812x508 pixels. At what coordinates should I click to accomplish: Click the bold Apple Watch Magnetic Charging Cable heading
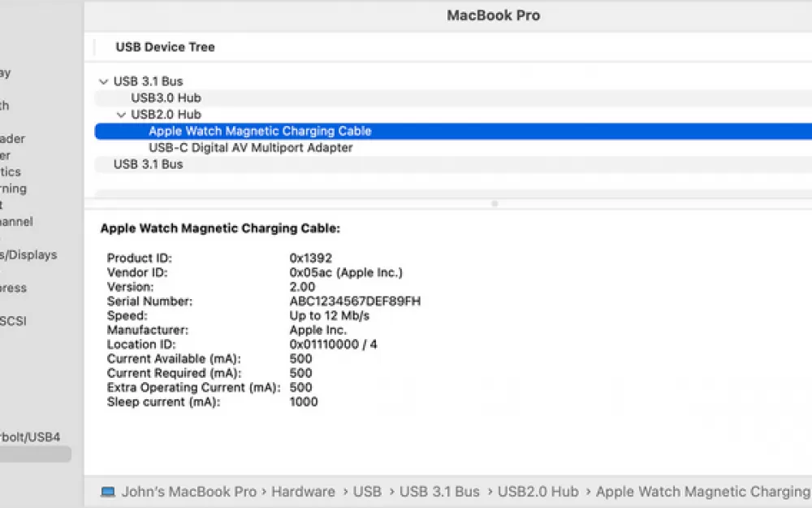[x=220, y=228]
